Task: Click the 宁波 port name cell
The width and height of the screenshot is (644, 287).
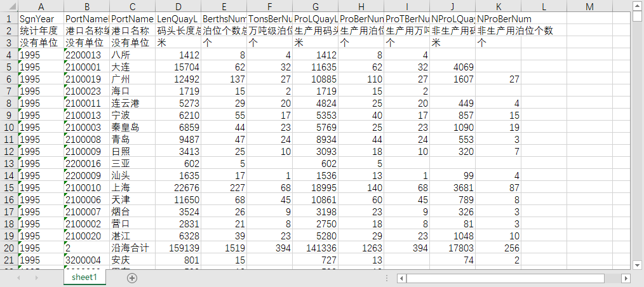Action: point(133,115)
